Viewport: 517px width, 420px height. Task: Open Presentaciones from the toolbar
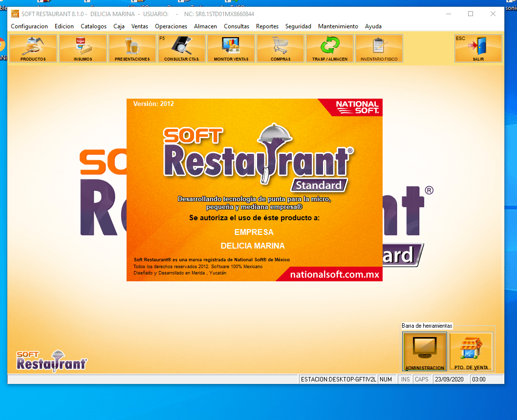point(132,48)
